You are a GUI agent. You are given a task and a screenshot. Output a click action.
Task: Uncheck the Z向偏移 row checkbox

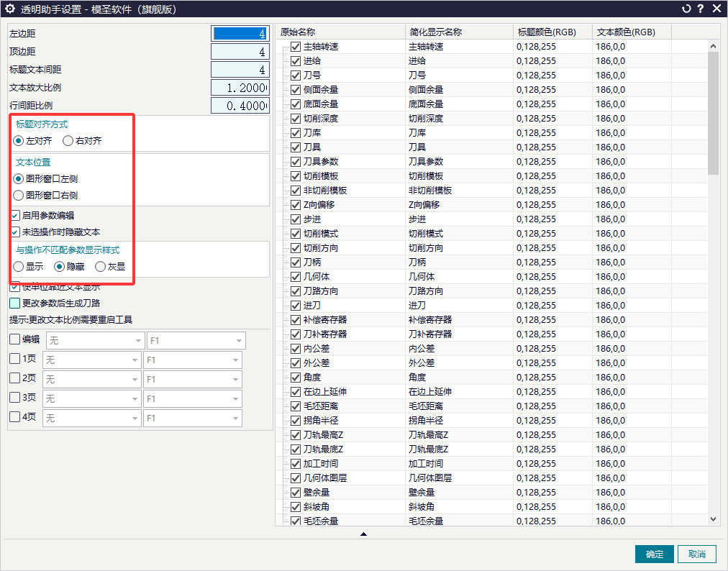(296, 205)
